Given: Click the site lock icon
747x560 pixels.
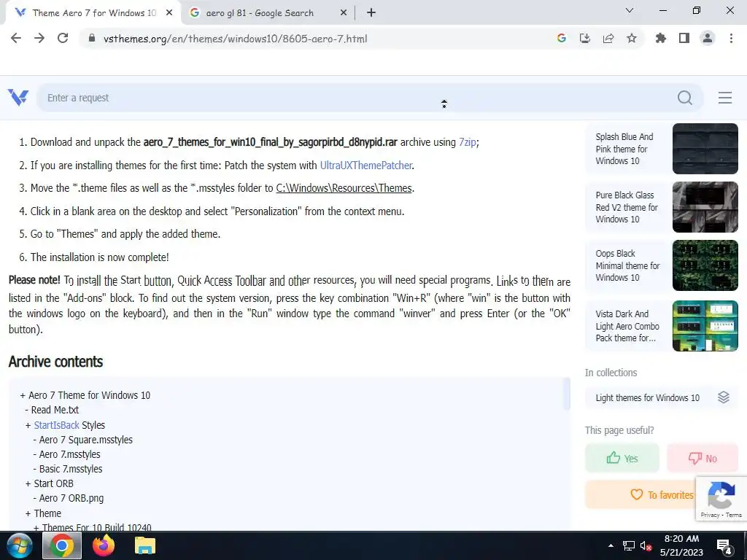Looking at the screenshot, I should pos(92,38).
